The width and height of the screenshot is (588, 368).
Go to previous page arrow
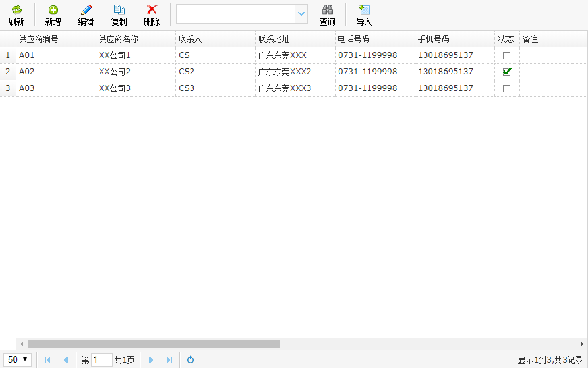66,359
